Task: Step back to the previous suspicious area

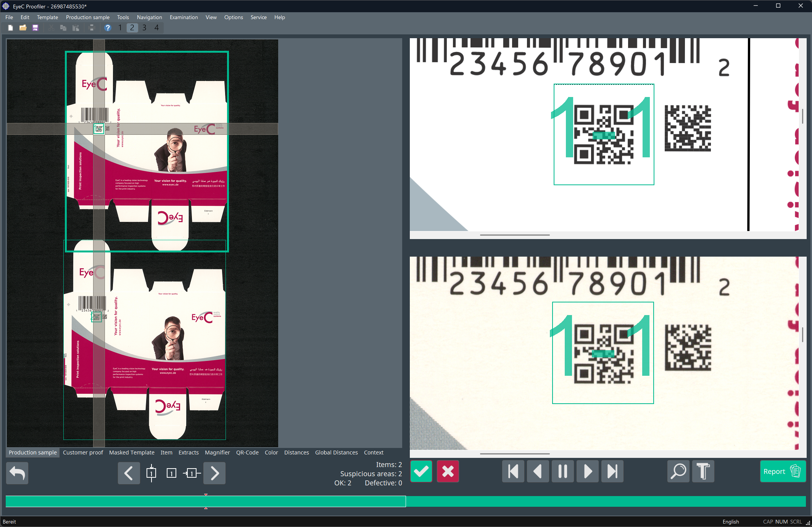Action: coord(538,471)
